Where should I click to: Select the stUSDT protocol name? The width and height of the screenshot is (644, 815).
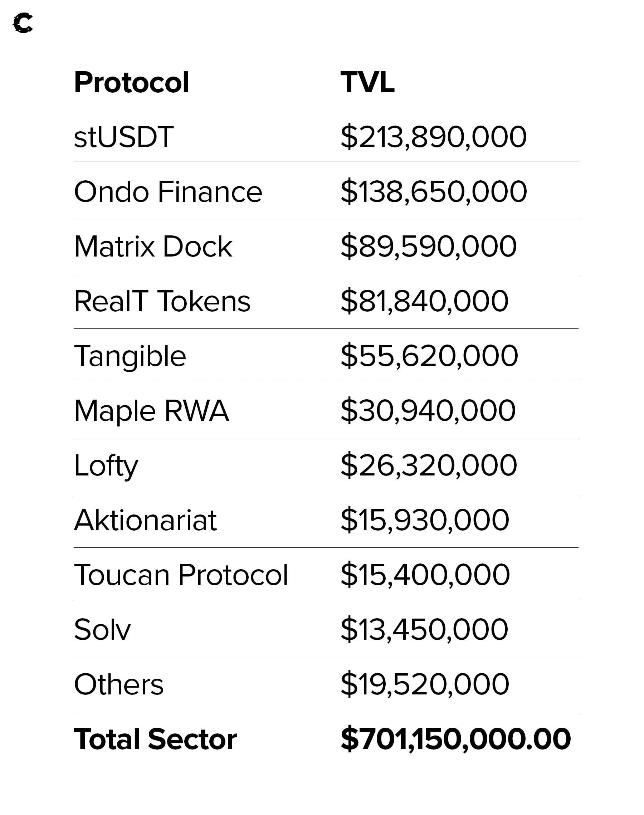(x=124, y=137)
